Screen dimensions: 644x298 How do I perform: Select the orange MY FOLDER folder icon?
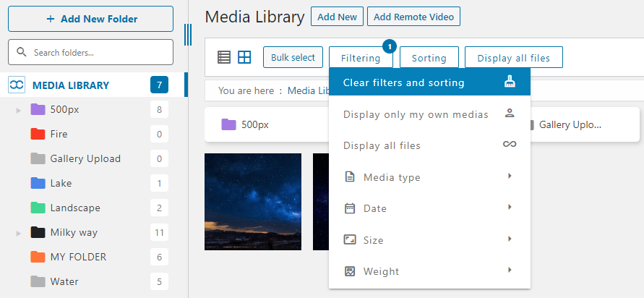pos(38,257)
